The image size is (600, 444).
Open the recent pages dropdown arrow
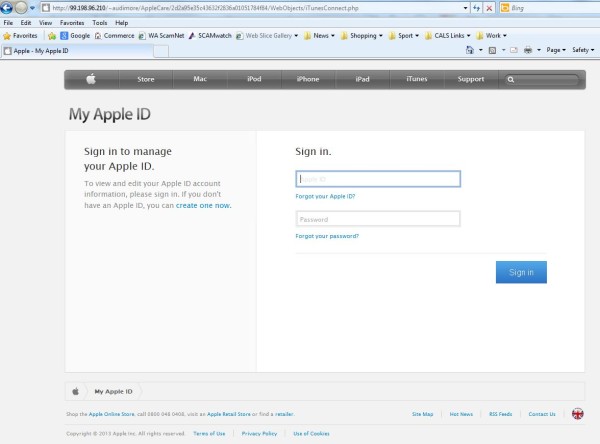[33, 8]
